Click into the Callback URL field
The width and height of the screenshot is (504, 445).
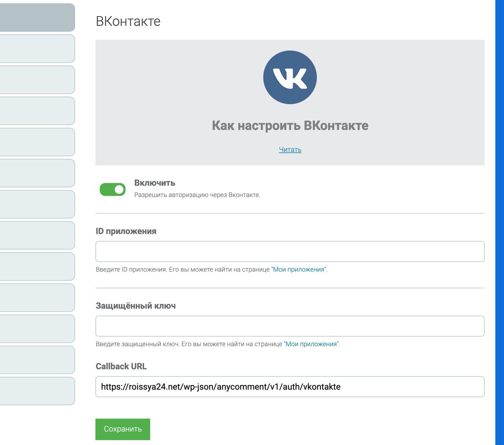click(x=290, y=387)
